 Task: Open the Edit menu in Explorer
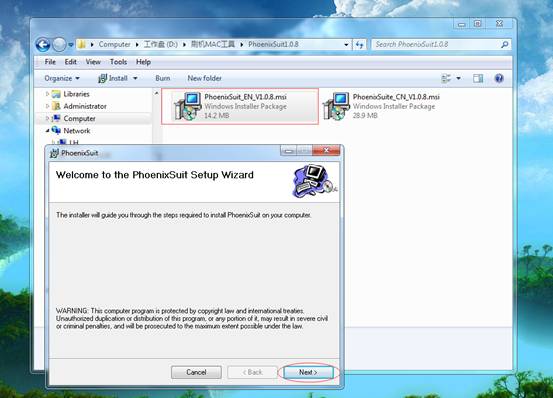click(71, 62)
